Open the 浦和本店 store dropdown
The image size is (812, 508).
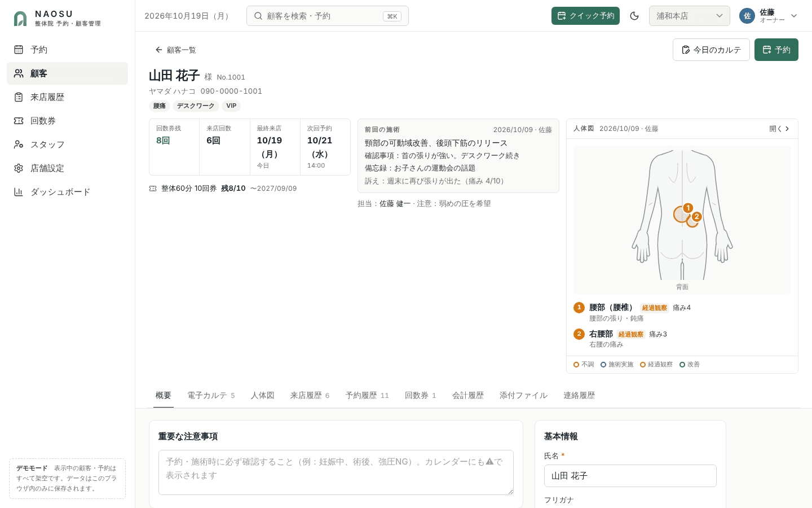[x=689, y=16]
